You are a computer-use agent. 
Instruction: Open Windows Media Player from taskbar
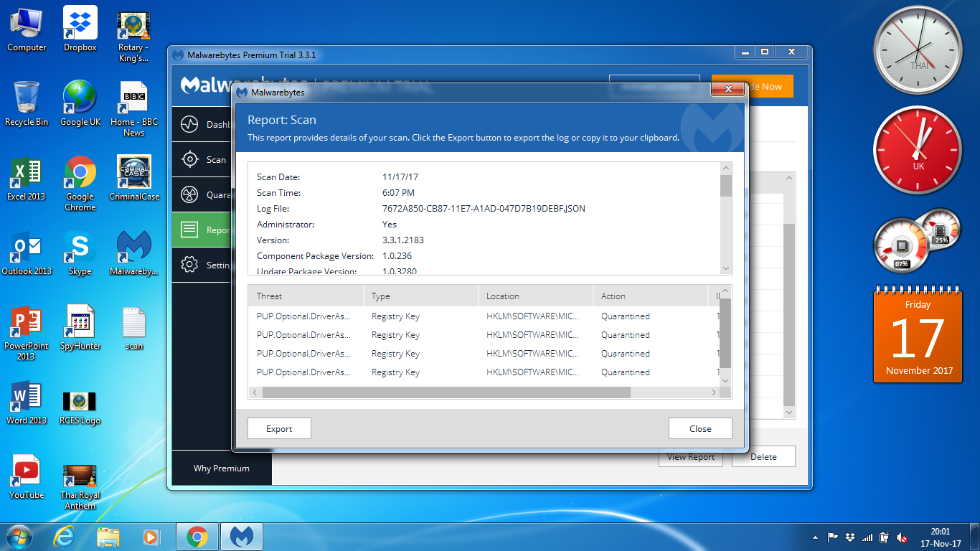click(151, 537)
